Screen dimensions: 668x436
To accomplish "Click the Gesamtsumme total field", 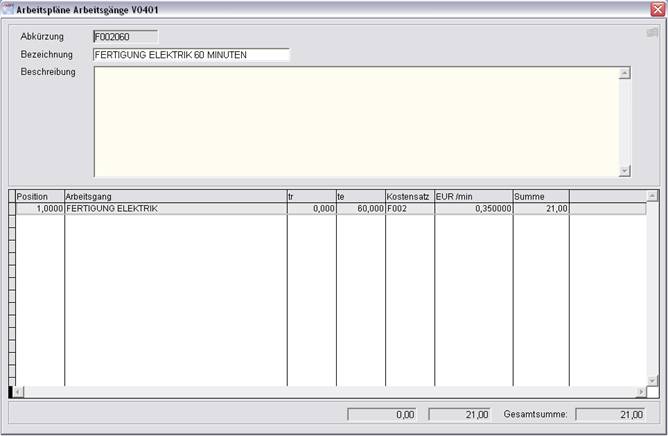I will (x=611, y=414).
